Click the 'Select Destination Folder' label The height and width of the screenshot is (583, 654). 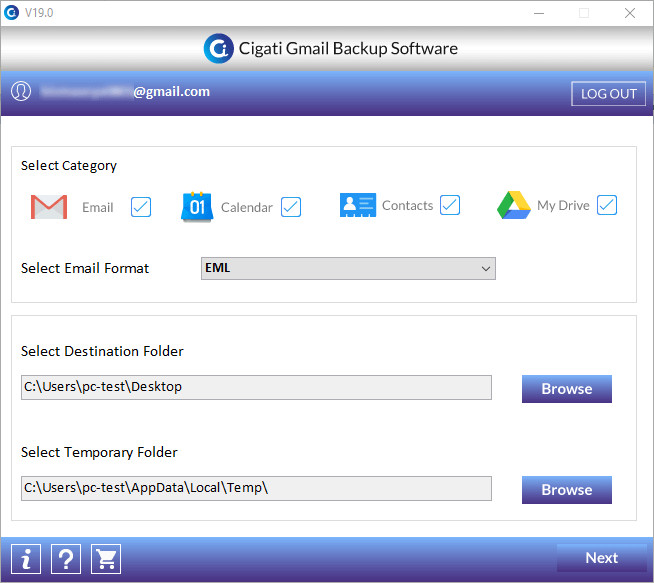[x=102, y=351]
